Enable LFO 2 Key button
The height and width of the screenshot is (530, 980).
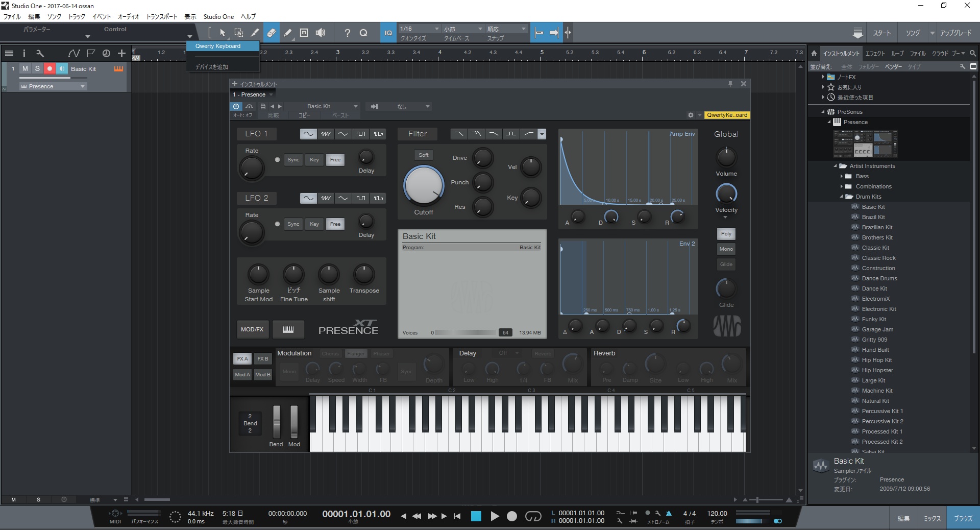click(314, 224)
